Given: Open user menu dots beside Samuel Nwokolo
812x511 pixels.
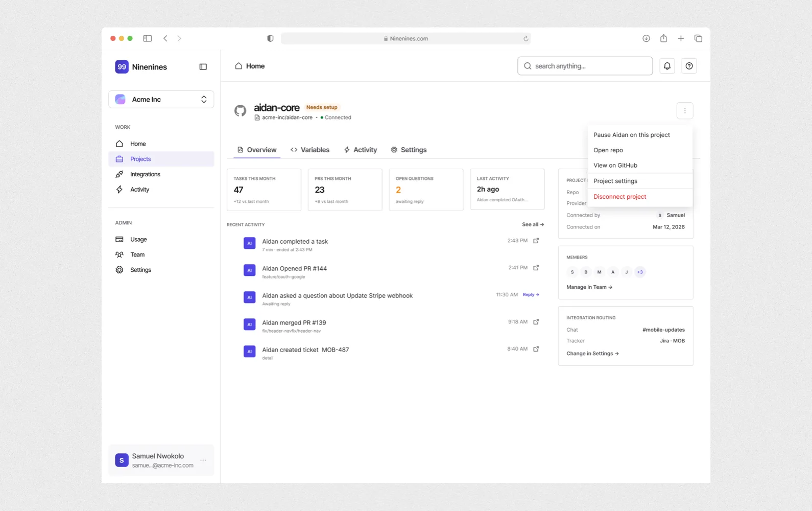Looking at the screenshot, I should tap(203, 460).
